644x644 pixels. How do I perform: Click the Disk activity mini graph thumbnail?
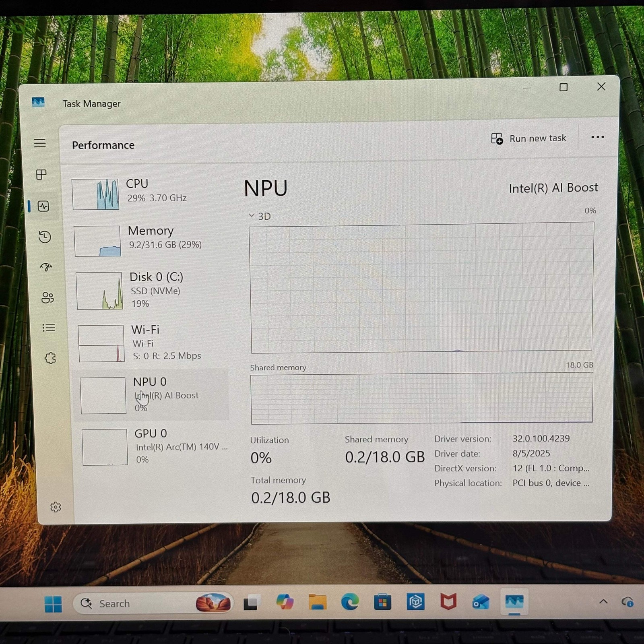pyautogui.click(x=99, y=291)
